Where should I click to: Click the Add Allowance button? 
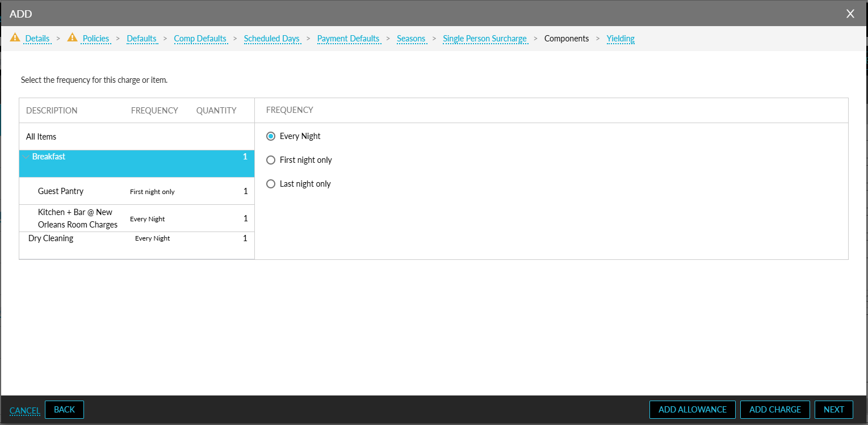click(x=692, y=410)
